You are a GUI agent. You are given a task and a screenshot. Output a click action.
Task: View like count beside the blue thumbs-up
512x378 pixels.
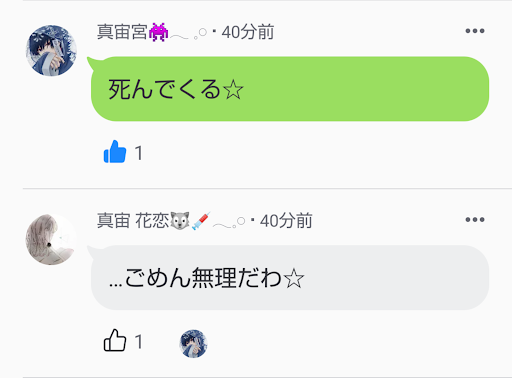pos(139,153)
